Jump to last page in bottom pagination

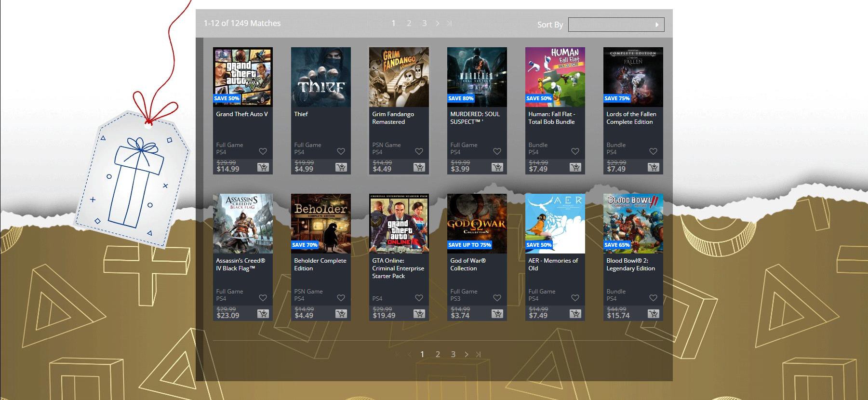[478, 354]
